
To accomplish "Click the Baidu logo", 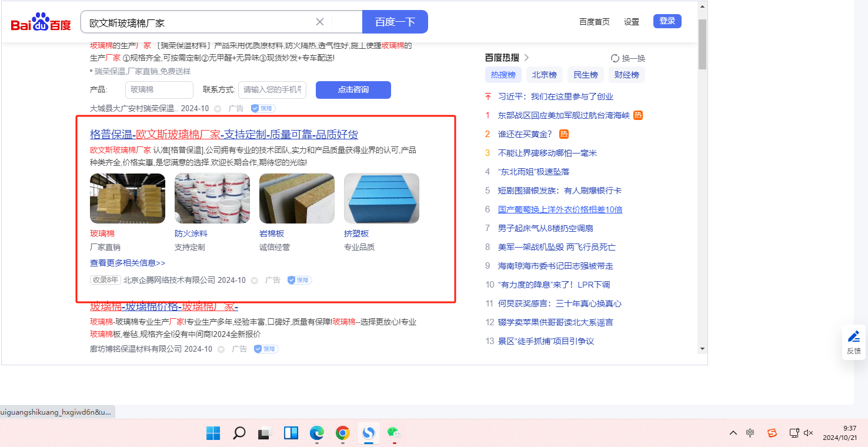I will click(x=41, y=22).
